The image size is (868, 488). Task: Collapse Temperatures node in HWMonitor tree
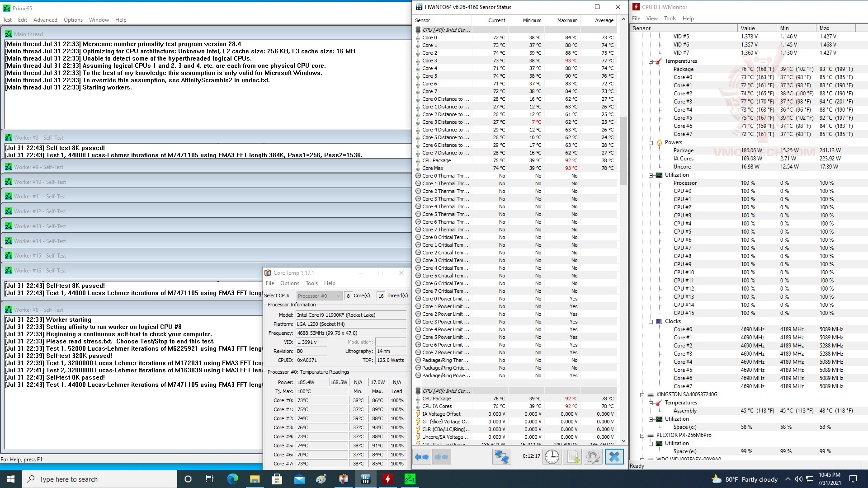click(651, 61)
